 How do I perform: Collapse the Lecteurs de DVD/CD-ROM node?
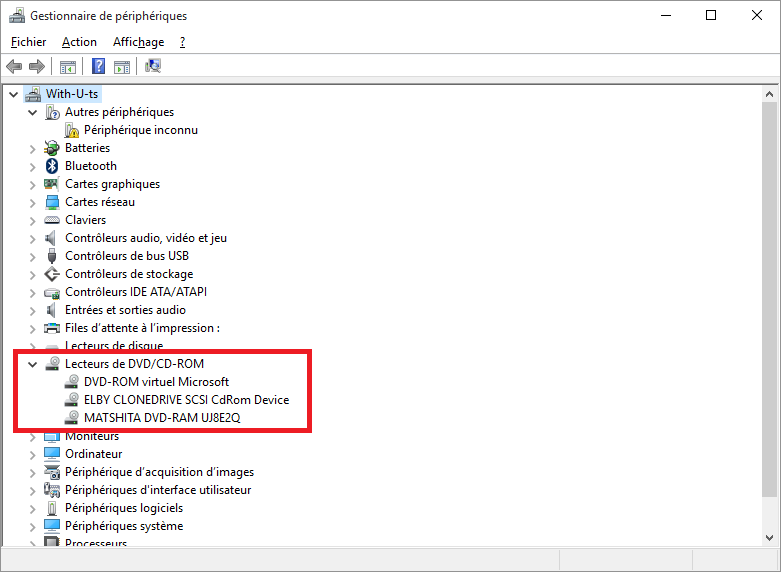pyautogui.click(x=33, y=364)
